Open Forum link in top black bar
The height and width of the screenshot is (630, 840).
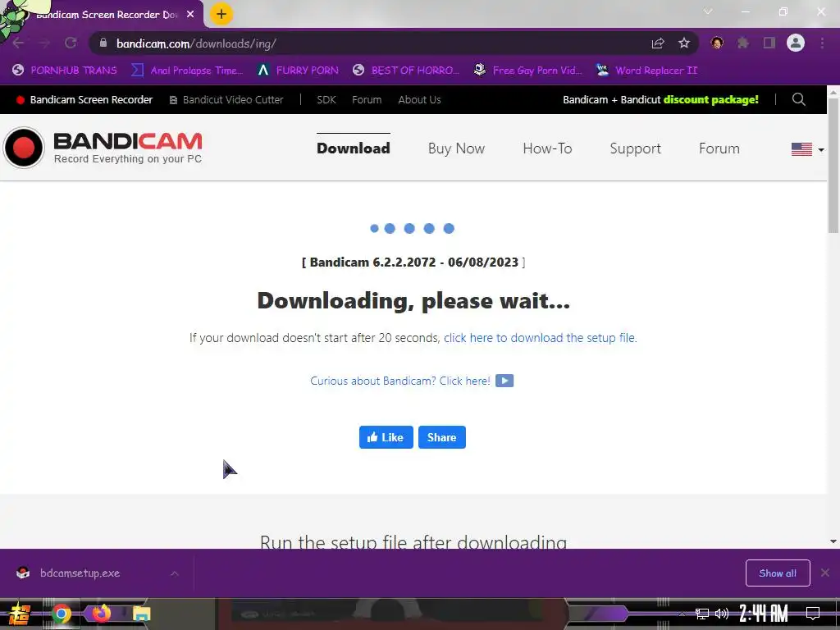[367, 99]
